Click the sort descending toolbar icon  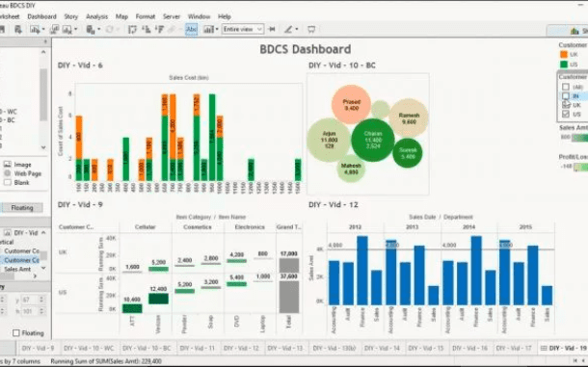[159, 29]
